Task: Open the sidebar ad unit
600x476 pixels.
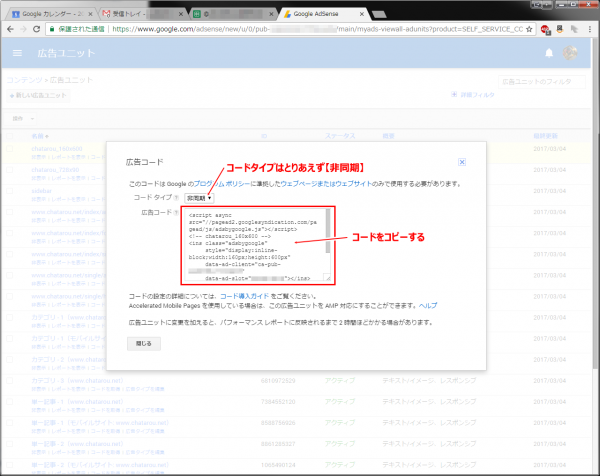Action: pos(41,191)
